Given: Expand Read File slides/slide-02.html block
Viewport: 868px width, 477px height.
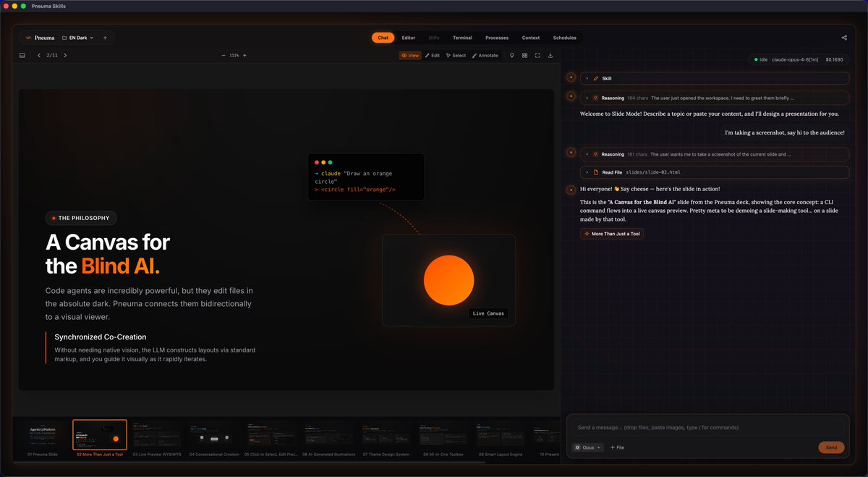Looking at the screenshot, I should click(x=715, y=172).
